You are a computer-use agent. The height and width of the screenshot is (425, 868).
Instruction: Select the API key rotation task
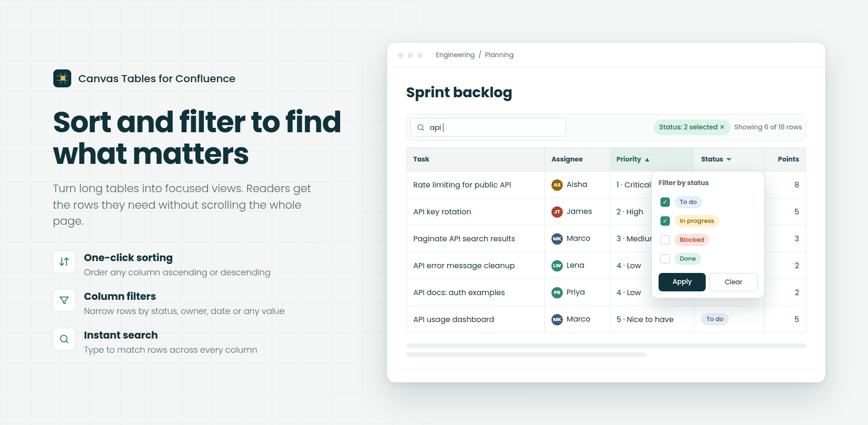tap(442, 212)
